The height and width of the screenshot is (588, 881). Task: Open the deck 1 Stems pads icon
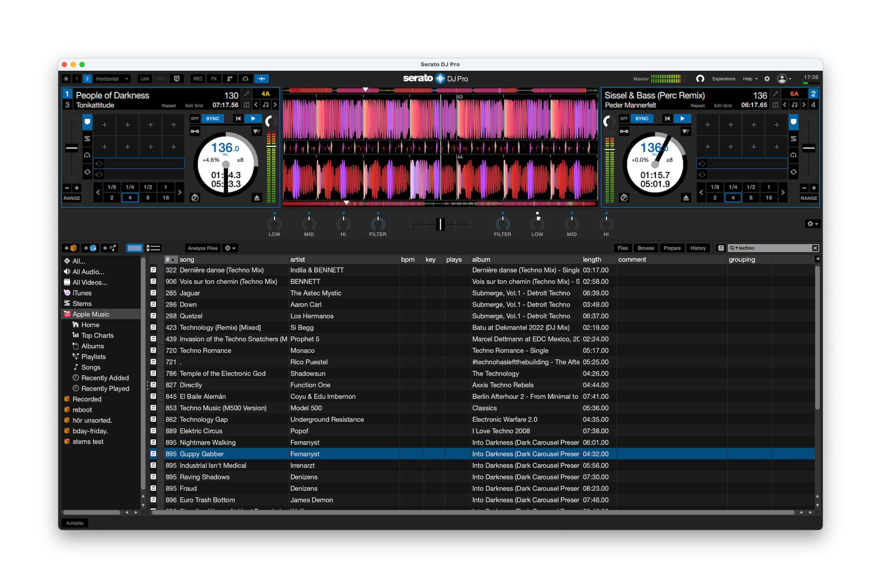[247, 105]
